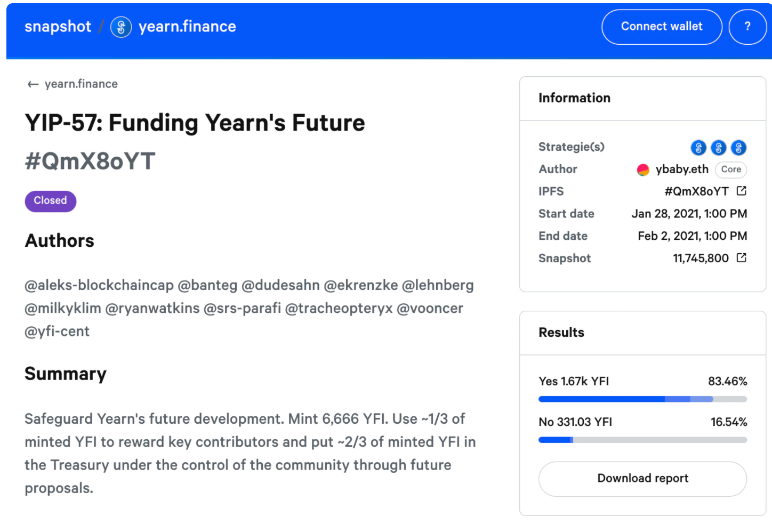Screen dimensions: 772x532
Task: Click the No vote progress bar
Action: 642,440
